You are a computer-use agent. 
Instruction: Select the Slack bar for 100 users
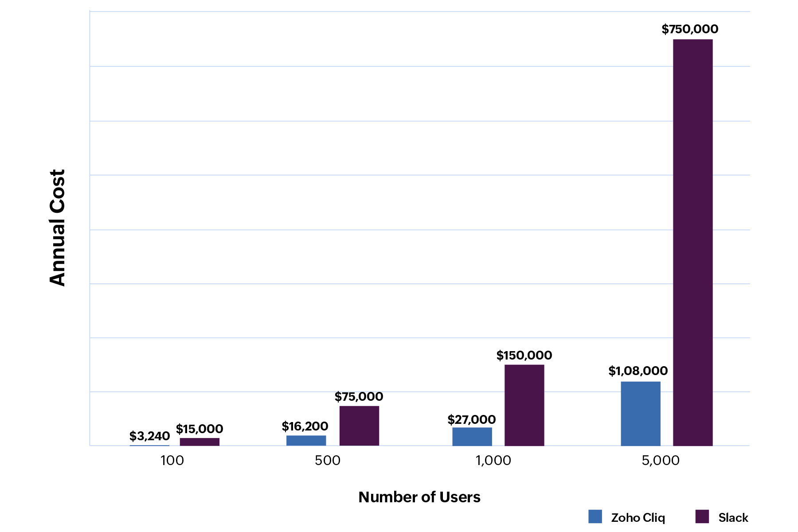click(199, 442)
